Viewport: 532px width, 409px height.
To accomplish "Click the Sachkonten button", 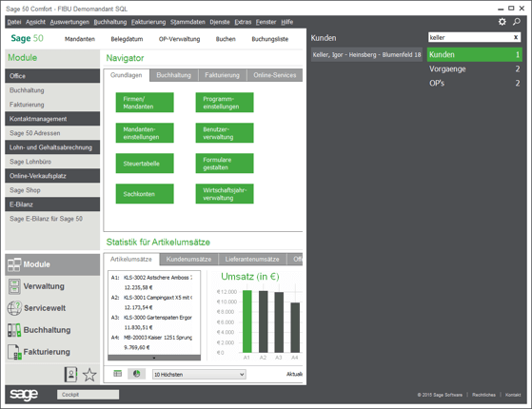I will coord(145,194).
